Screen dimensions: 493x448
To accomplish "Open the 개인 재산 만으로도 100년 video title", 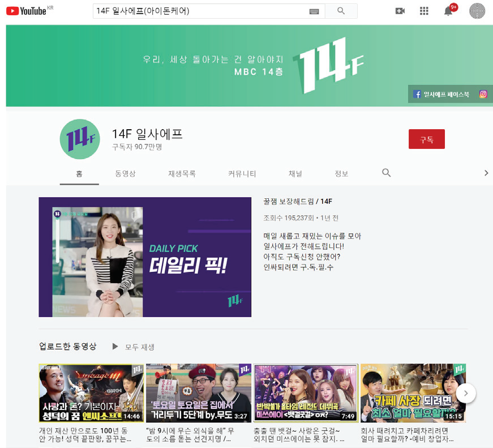I will coord(85,435).
